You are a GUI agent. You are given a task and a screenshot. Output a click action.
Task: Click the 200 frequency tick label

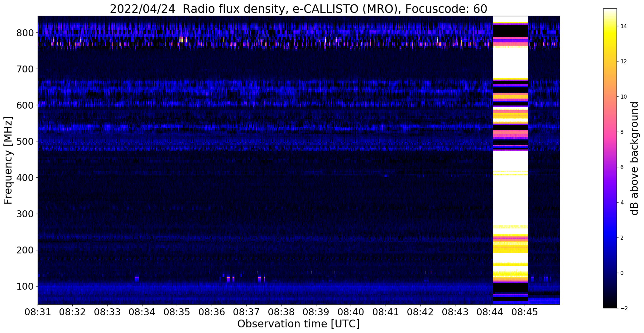click(x=25, y=250)
